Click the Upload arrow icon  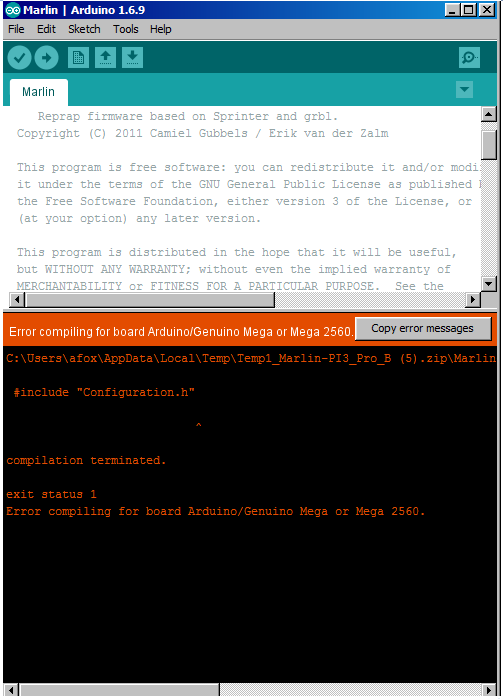(46, 58)
